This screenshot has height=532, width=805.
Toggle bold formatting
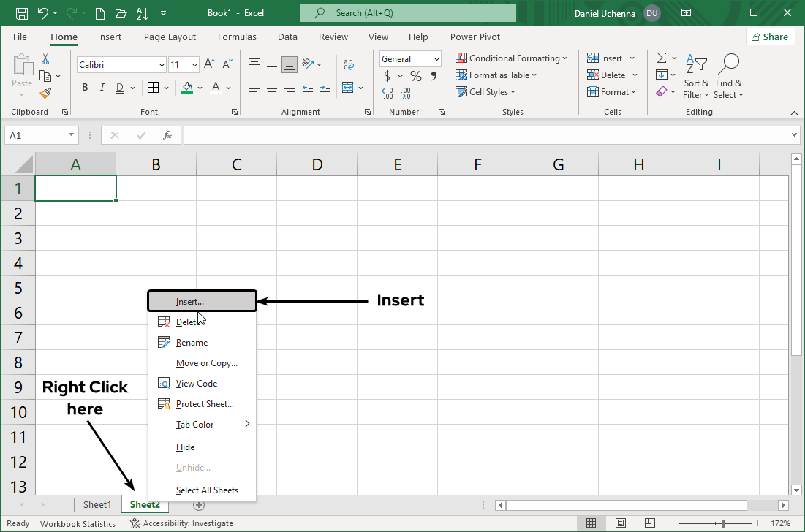point(84,87)
